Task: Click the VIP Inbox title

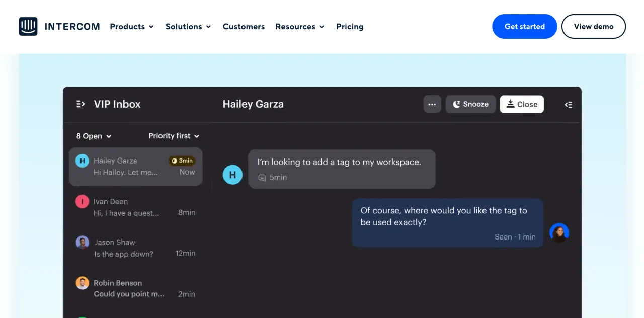Action: coord(117,104)
